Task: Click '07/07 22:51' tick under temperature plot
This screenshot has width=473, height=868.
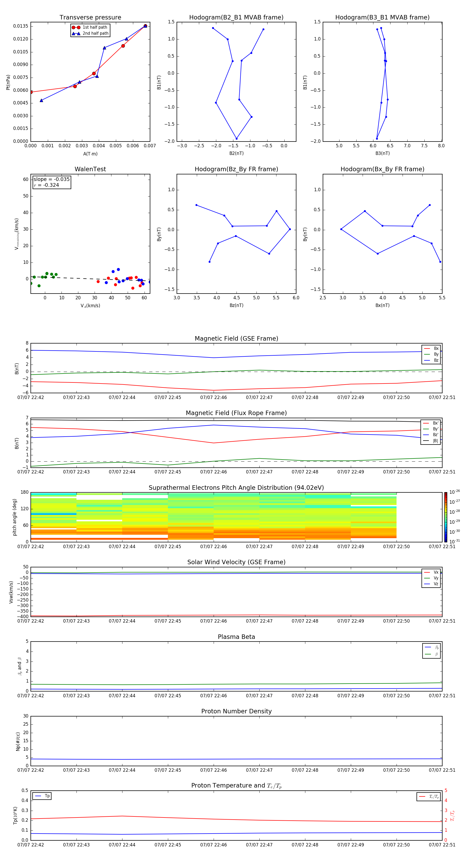Action: click(442, 845)
